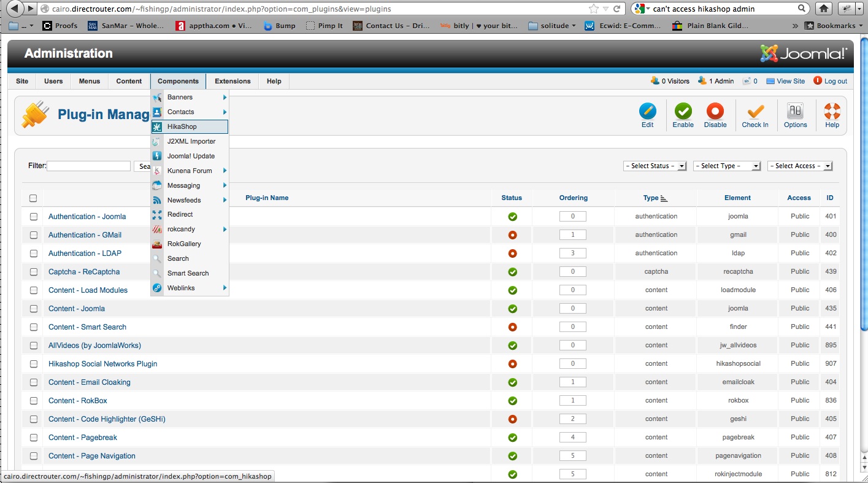Viewport: 868px width, 483px height.
Task: Open the Select Type dropdown
Action: 727,166
